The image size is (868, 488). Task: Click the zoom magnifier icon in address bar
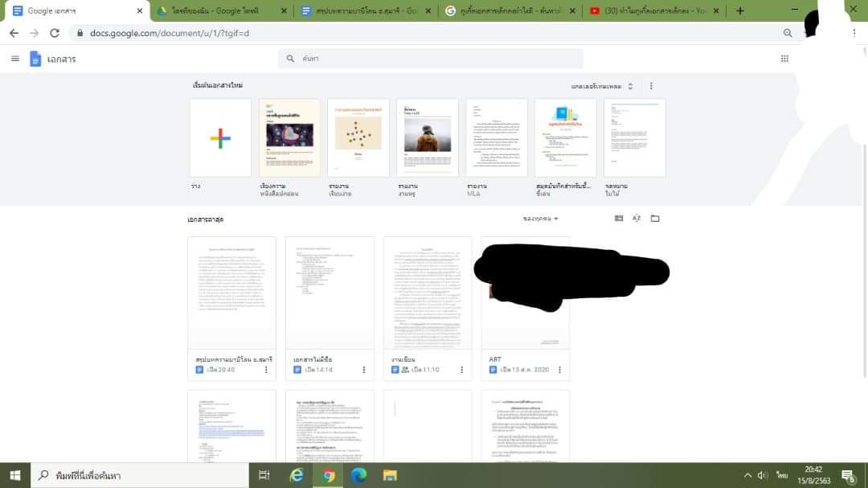pos(787,33)
